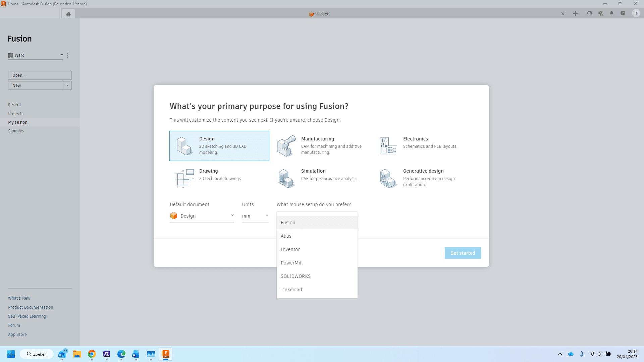This screenshot has height=362, width=644.
Task: Open Samples in the sidebar
Action: click(x=16, y=131)
